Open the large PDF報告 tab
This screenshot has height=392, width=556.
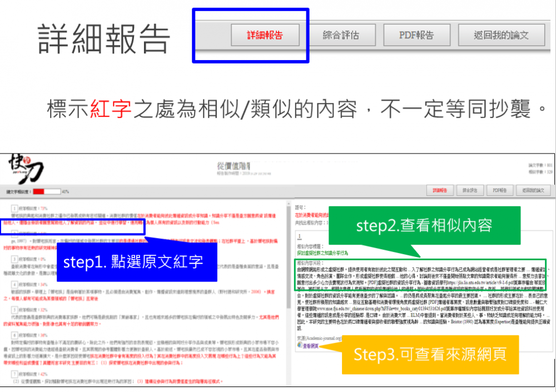416,35
